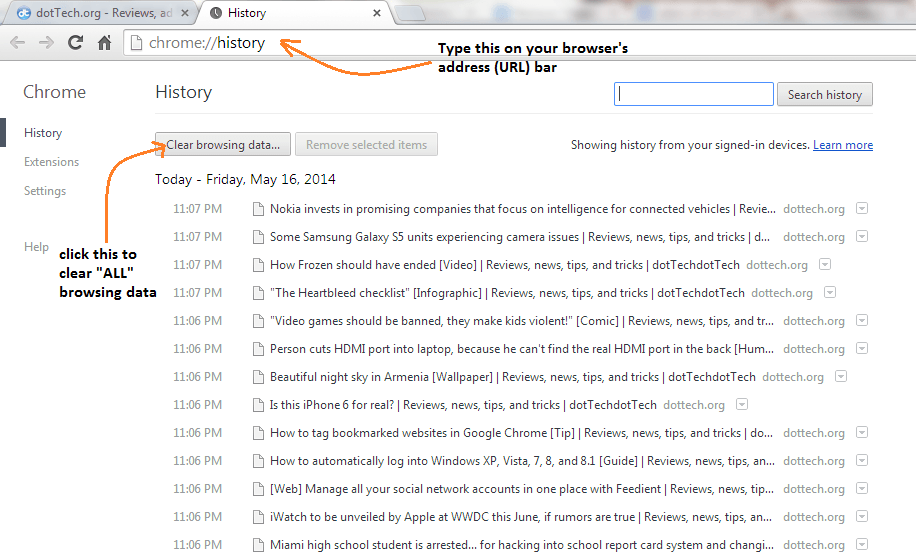Close the History tab
916x559 pixels.
point(377,13)
